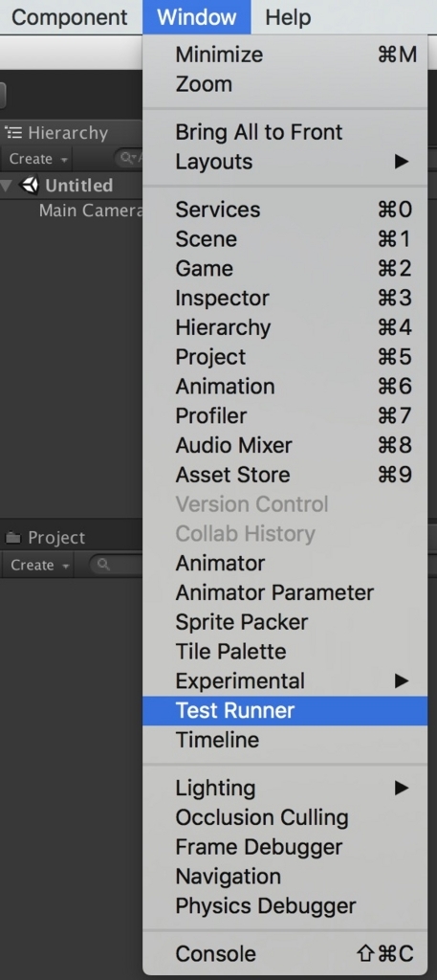Click the Hierarchy search magnifier icon
The image size is (437, 980).
127,159
